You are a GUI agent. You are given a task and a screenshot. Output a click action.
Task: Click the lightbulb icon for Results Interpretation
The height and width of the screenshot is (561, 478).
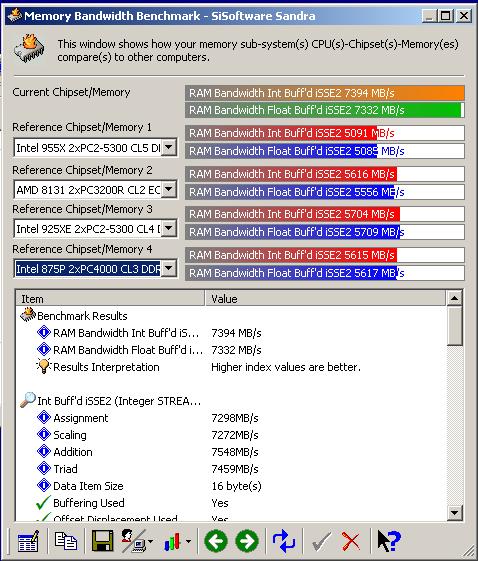point(44,366)
